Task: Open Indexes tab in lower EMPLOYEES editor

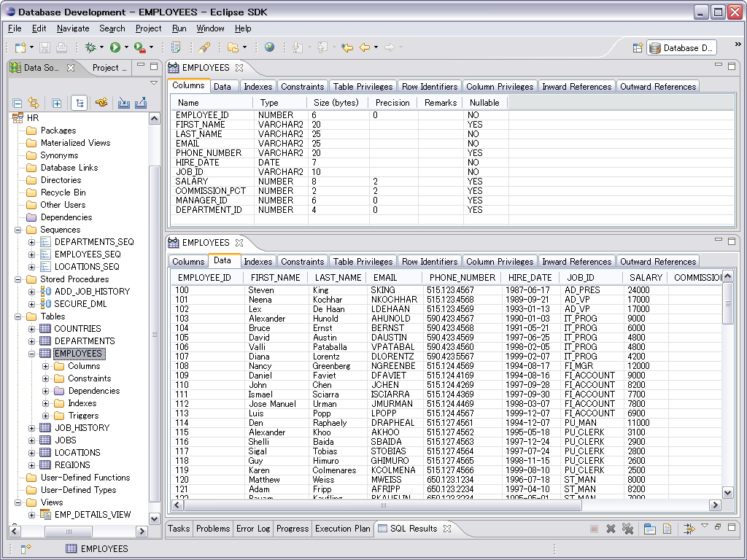Action: [x=258, y=262]
